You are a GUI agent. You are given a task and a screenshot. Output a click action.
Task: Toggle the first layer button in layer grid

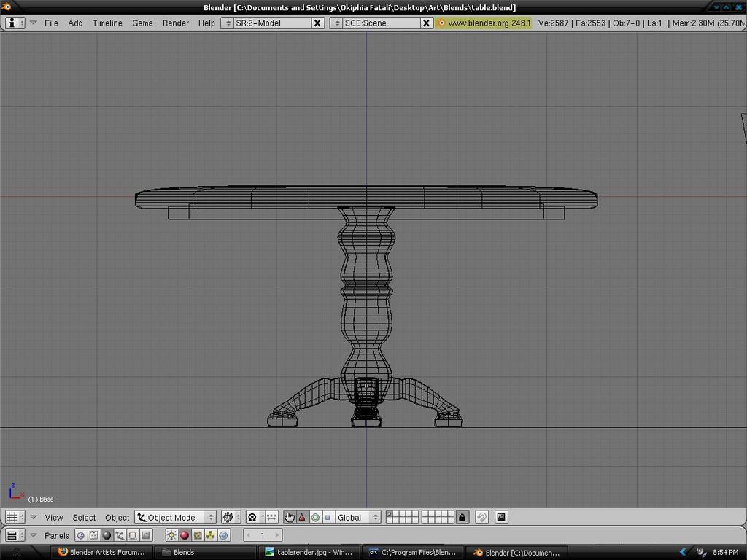pos(390,514)
